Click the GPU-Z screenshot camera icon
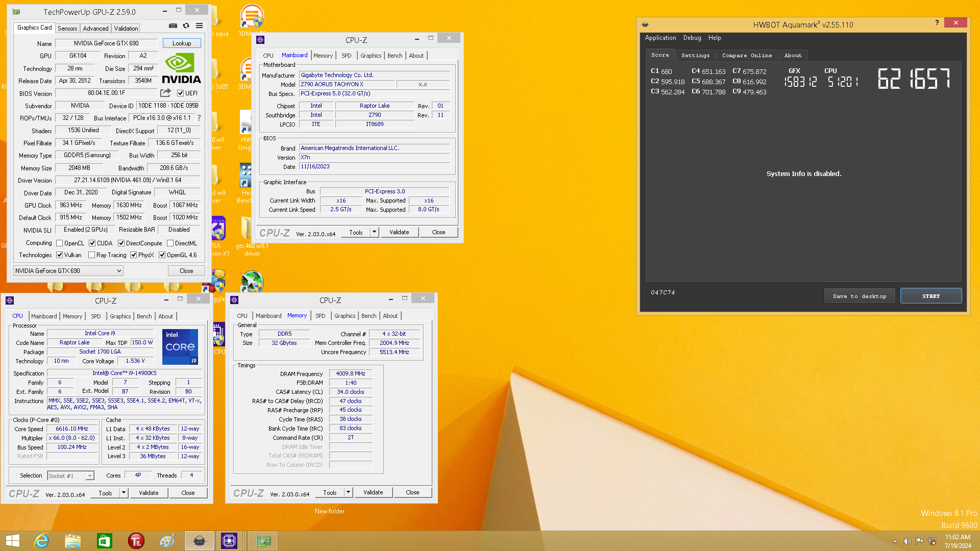The image size is (980, 551). (173, 26)
